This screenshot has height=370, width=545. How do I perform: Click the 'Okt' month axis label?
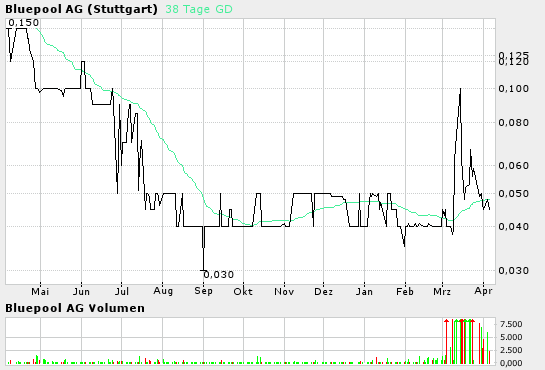[243, 291]
